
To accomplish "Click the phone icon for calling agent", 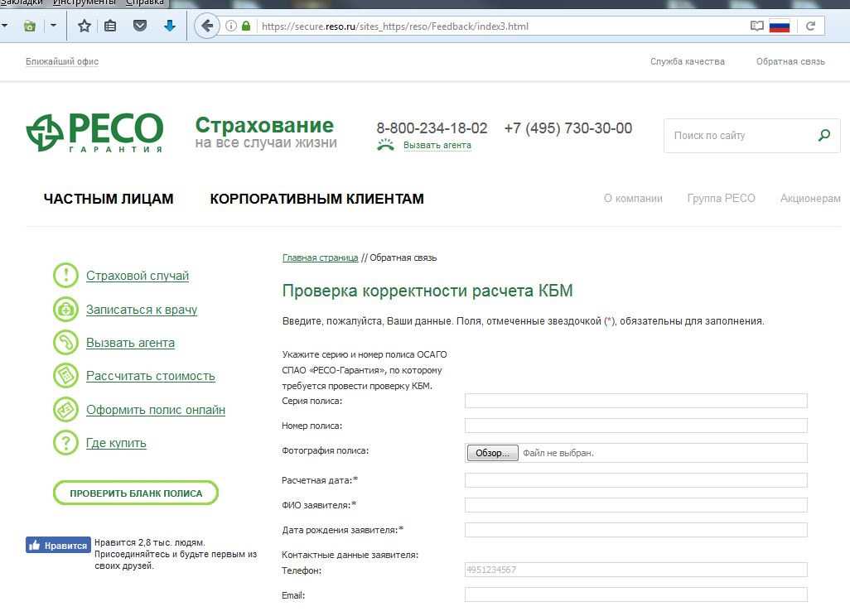I will coord(65,343).
